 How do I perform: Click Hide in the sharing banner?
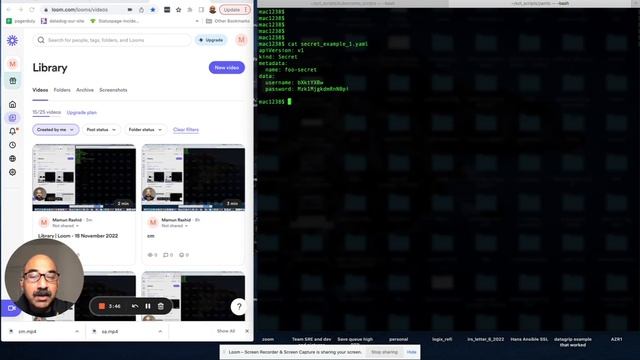coord(411,352)
